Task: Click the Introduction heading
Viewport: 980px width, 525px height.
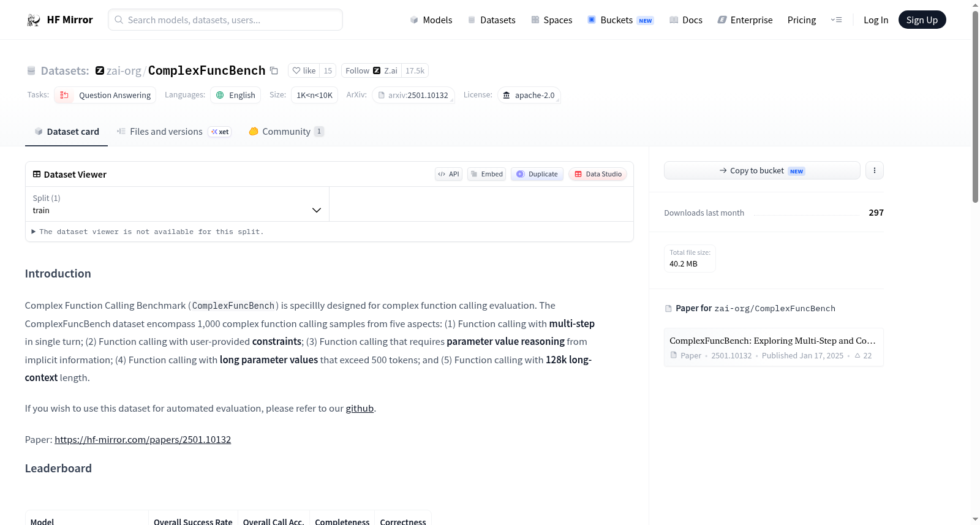Action: click(58, 274)
